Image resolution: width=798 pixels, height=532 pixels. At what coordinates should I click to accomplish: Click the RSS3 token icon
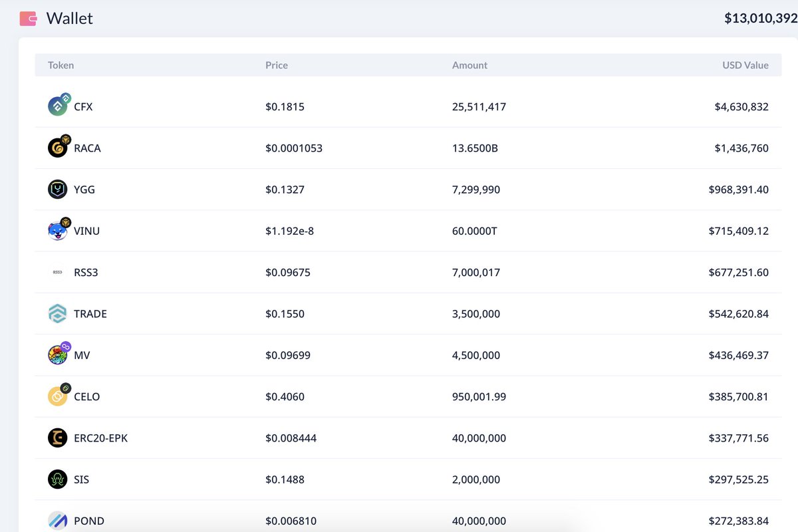(57, 272)
